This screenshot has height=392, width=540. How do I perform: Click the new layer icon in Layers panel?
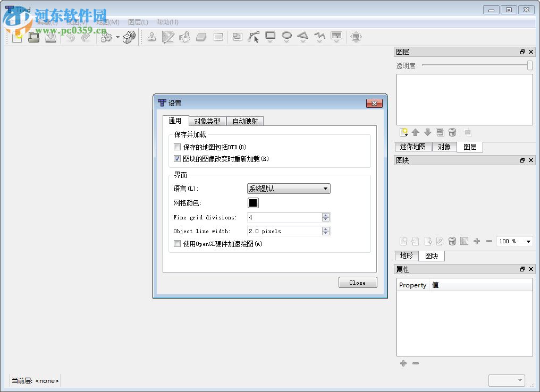coord(404,132)
